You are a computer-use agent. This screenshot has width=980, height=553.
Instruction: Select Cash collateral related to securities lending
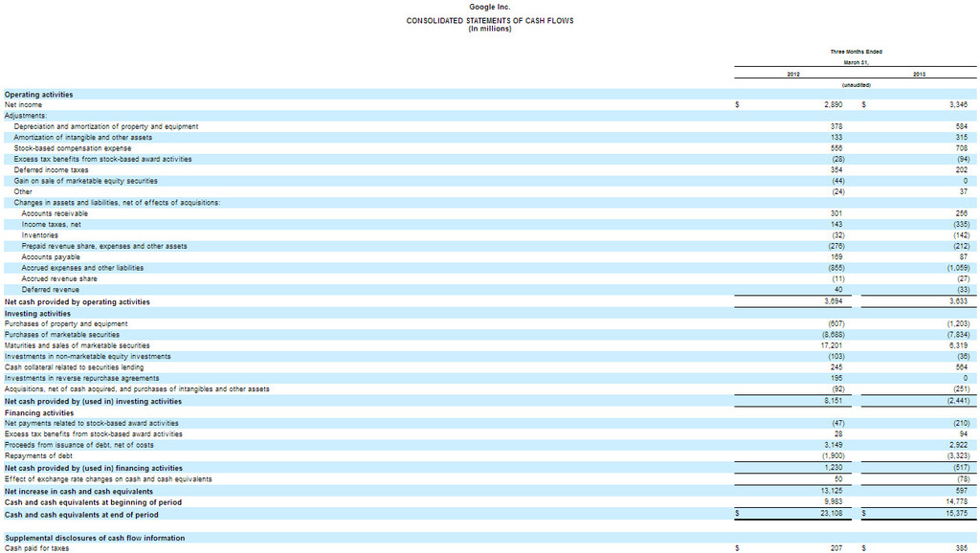point(74,367)
